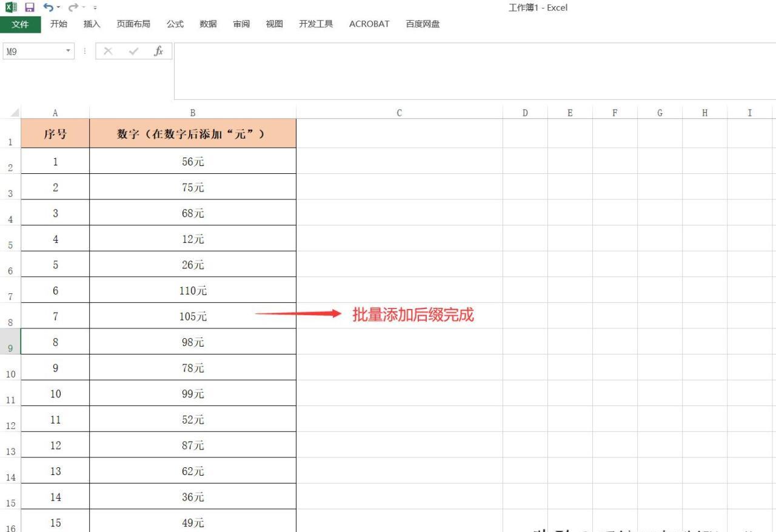Select row 16 header

click(10, 521)
